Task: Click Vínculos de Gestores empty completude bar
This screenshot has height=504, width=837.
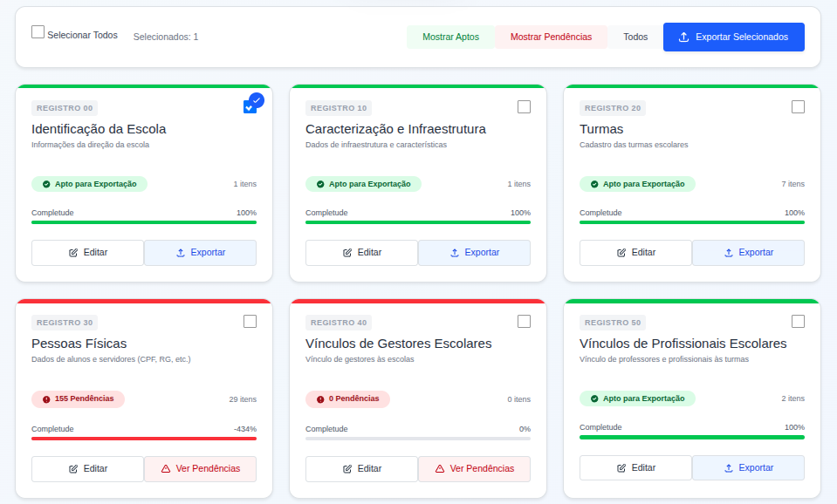Action: pos(418,439)
